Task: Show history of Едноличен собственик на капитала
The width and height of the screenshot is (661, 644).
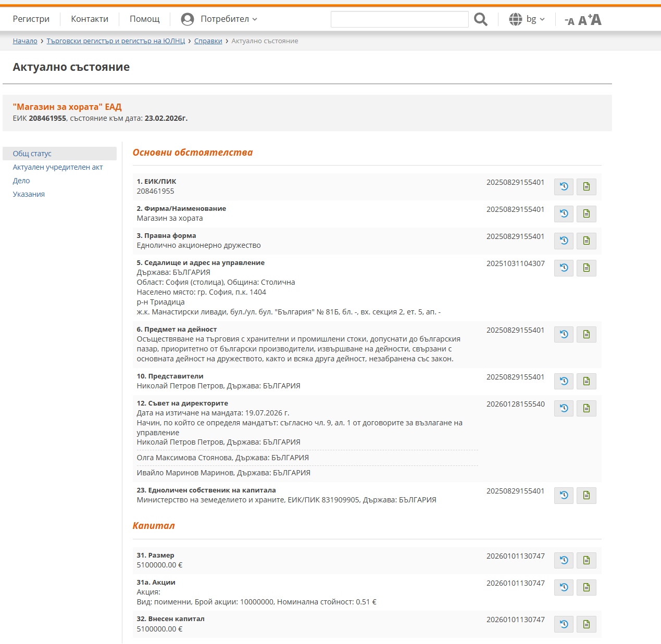Action: (x=564, y=496)
